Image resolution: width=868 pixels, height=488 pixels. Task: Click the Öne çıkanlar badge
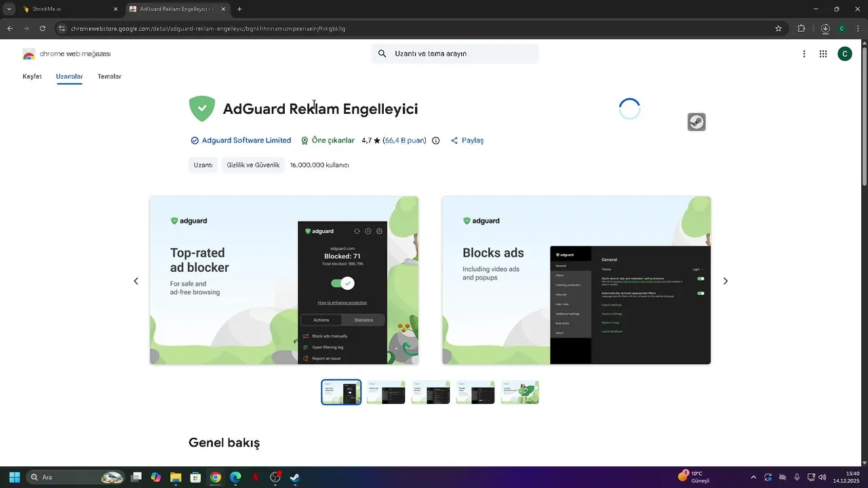point(328,140)
